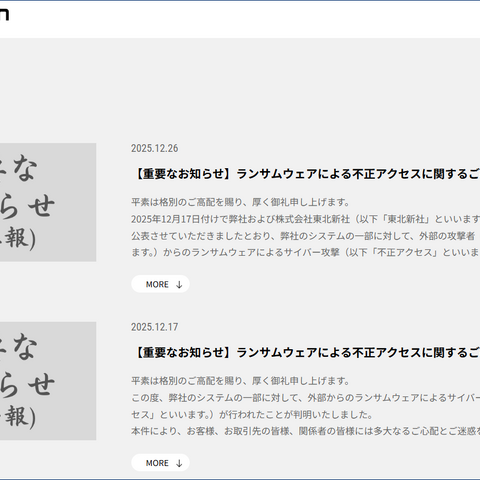This screenshot has width=480, height=480.
Task: Open the thumbnail image beside the 2025.12.26 article
Action: click(x=48, y=202)
